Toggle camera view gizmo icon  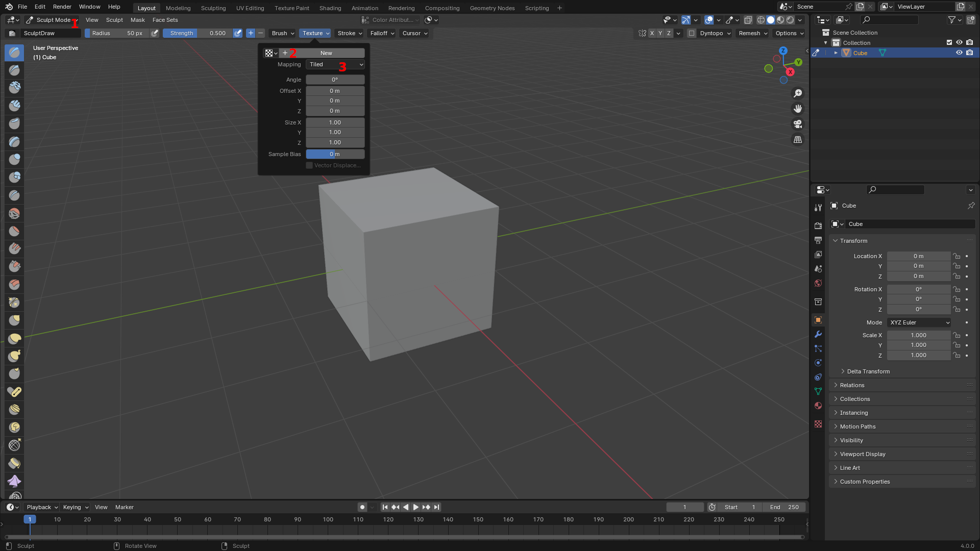tap(798, 124)
